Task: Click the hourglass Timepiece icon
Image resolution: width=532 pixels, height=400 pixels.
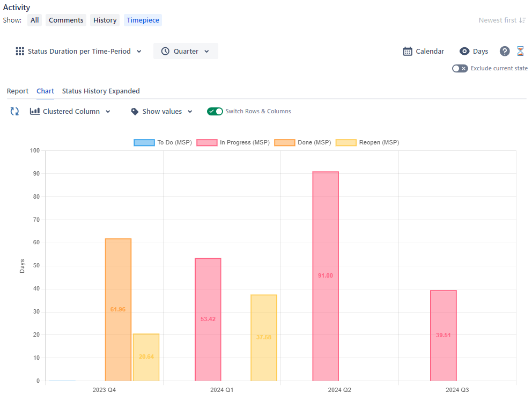Action: 520,51
